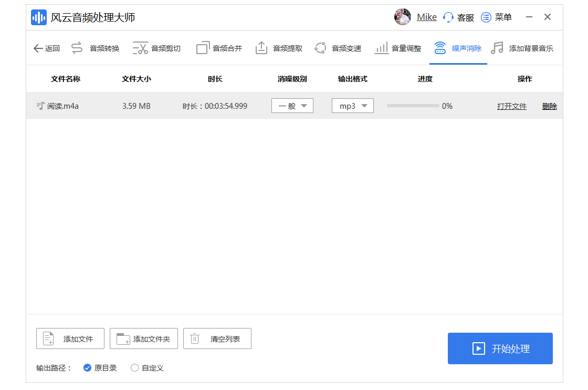Click the app logo waveform icon
This screenshot has width=588, height=390.
(39, 17)
